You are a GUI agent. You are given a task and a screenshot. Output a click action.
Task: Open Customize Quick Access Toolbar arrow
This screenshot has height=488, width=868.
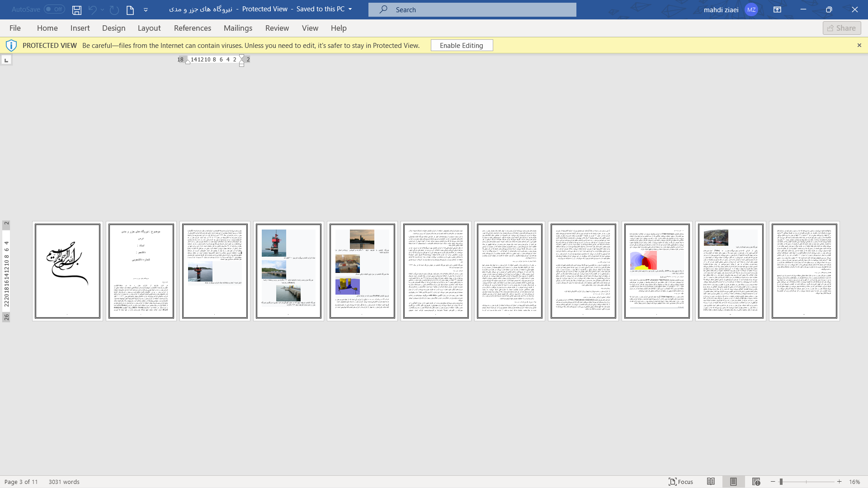146,10
